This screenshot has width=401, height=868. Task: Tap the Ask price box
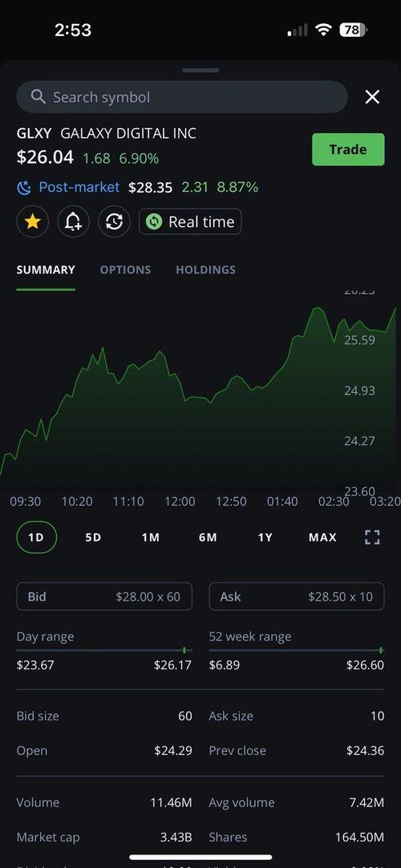[296, 596]
